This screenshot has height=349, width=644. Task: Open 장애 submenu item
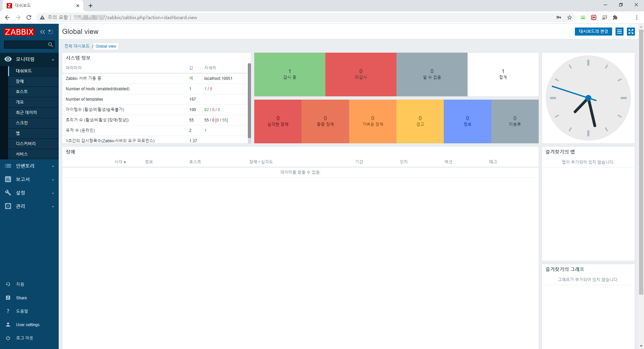point(33,81)
